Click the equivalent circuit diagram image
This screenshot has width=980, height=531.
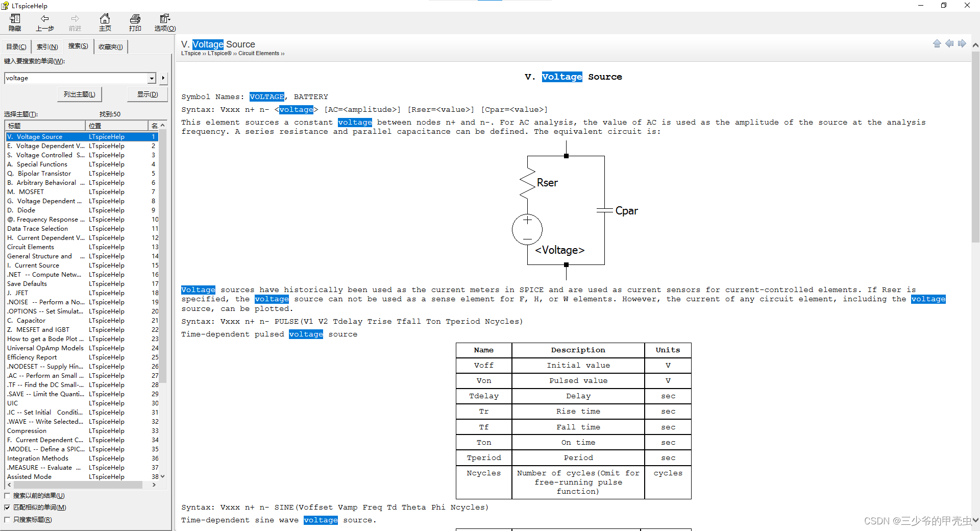click(x=575, y=210)
